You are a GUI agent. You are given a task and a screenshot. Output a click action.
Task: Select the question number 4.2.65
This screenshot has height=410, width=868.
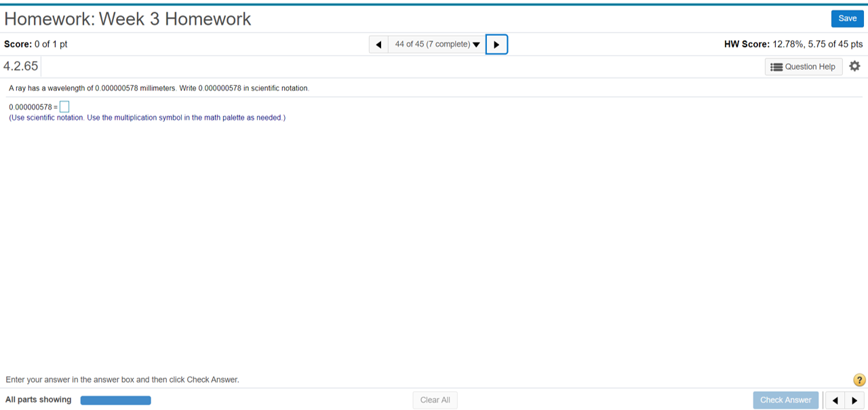click(x=21, y=66)
